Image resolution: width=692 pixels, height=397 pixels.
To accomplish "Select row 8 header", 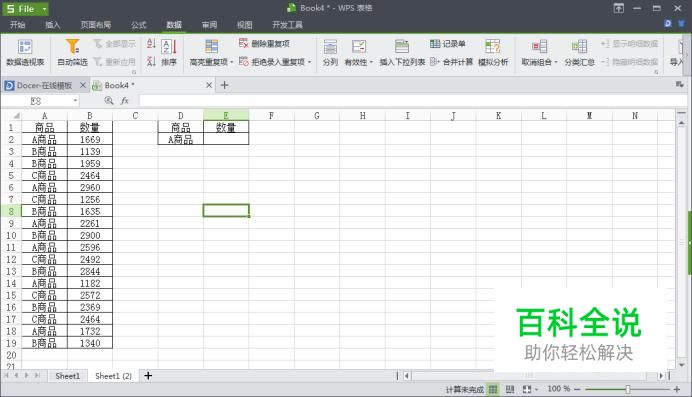I will [11, 211].
